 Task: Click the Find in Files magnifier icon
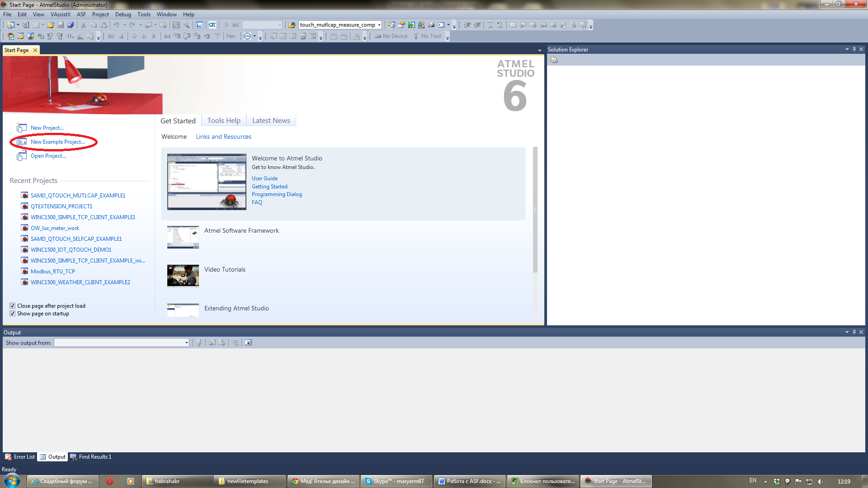click(186, 25)
